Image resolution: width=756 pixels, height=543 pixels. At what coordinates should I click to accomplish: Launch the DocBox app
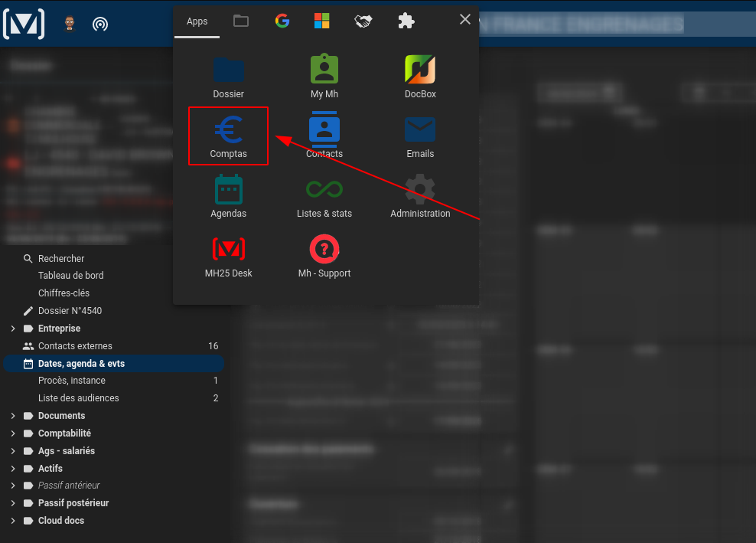point(420,77)
